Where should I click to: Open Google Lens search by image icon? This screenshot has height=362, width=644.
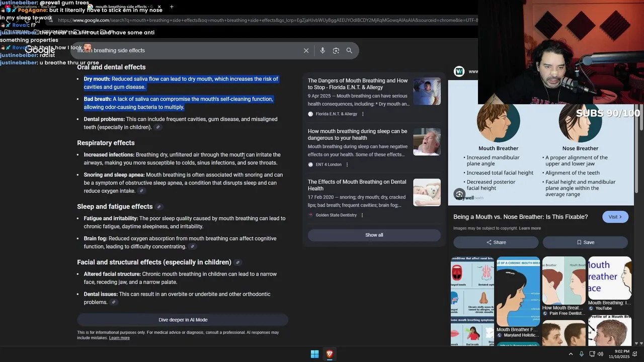pyautogui.click(x=336, y=50)
